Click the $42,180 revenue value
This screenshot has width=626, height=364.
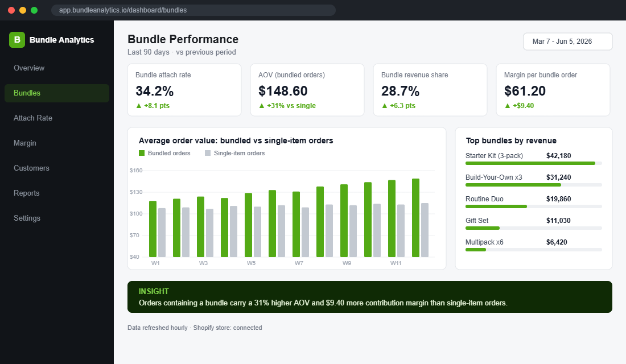click(x=558, y=156)
